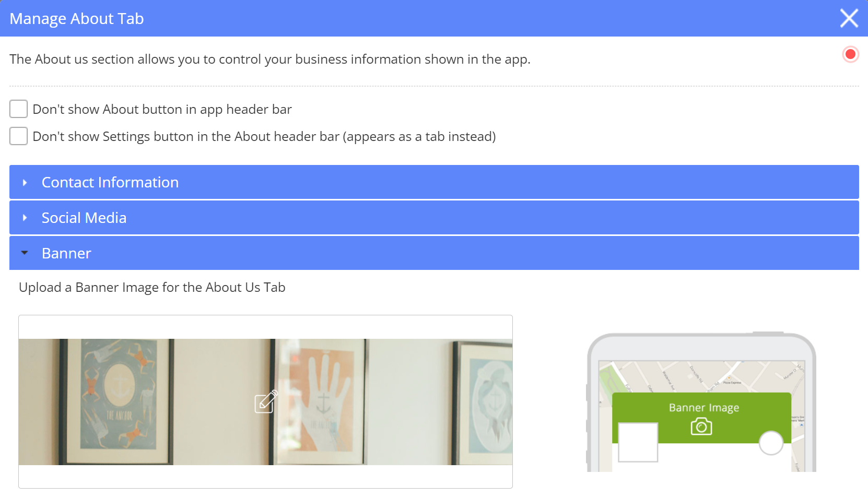Select the Social Media section title
This screenshot has height=497, width=868.
point(84,218)
